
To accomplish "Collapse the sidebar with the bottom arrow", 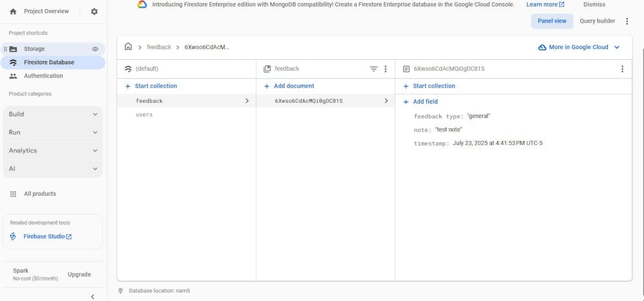I will coord(93,296).
